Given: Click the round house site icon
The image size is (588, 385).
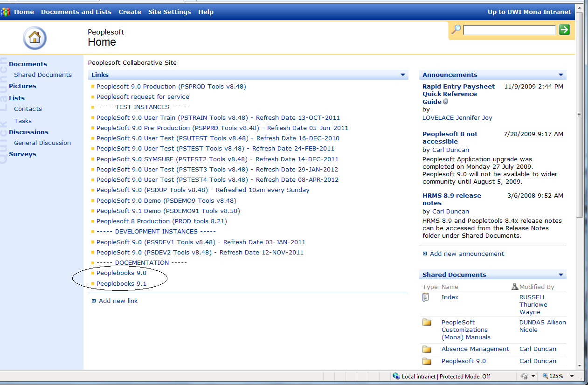Looking at the screenshot, I should [35, 38].
